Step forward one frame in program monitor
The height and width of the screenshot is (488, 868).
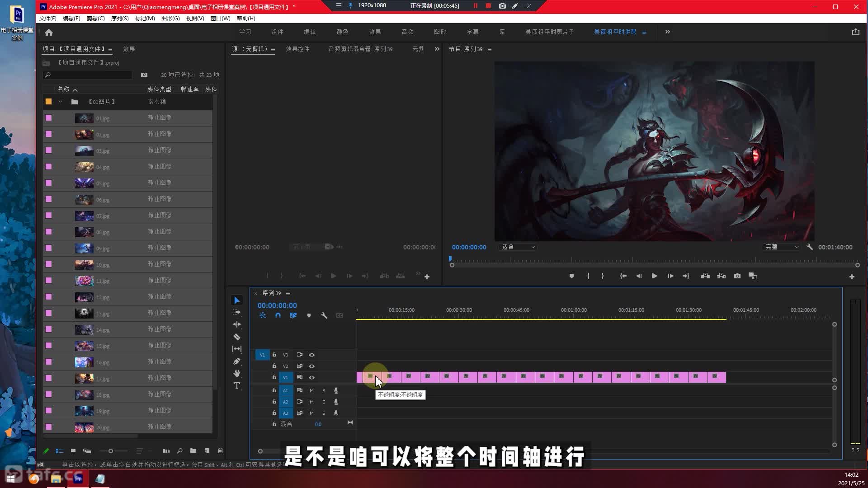tap(670, 276)
